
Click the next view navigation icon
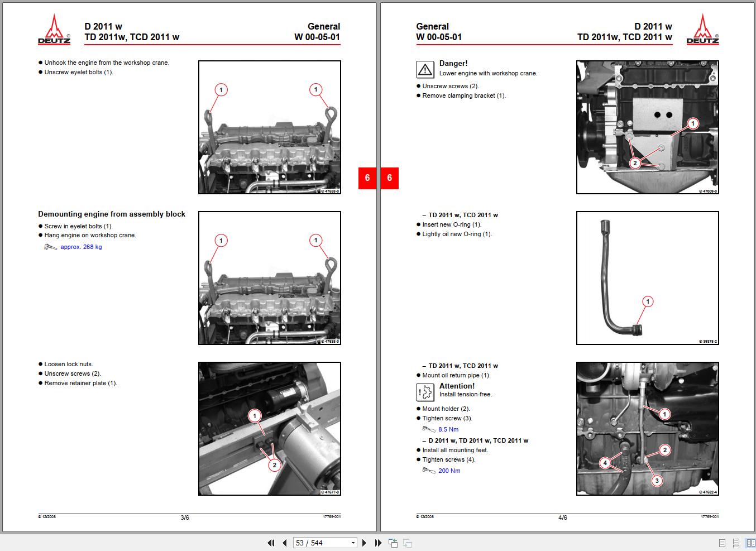[x=408, y=543]
